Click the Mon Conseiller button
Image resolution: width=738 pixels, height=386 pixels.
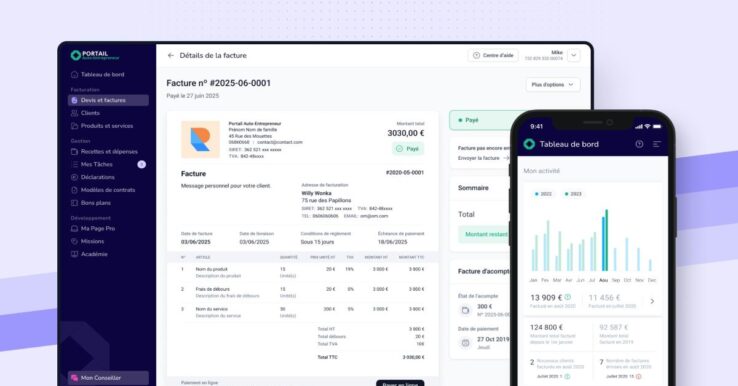[108, 378]
